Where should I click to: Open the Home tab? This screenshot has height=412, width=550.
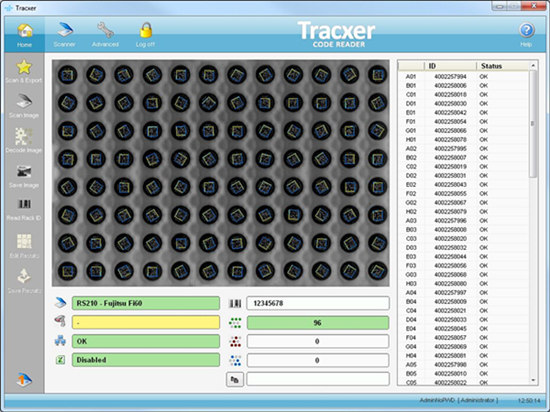tap(25, 35)
